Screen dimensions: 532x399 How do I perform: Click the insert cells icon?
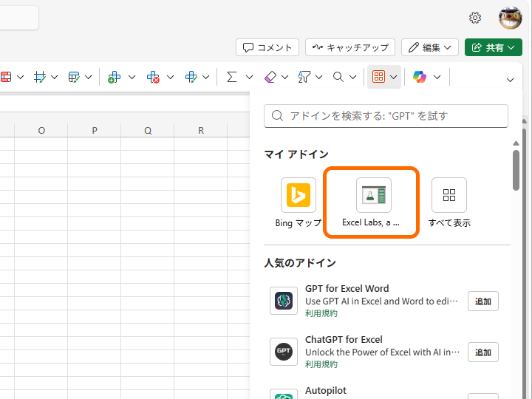[114, 77]
